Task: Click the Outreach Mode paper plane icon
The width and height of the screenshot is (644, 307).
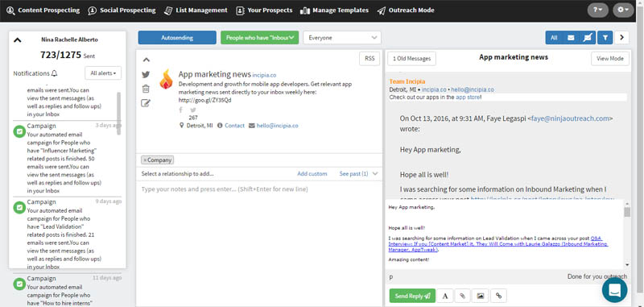Action: pos(381,10)
